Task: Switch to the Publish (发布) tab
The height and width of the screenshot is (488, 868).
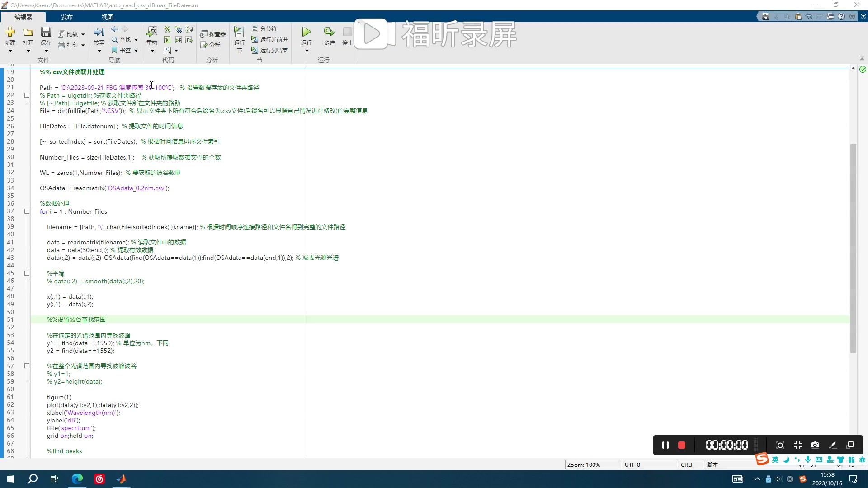Action: [x=67, y=17]
